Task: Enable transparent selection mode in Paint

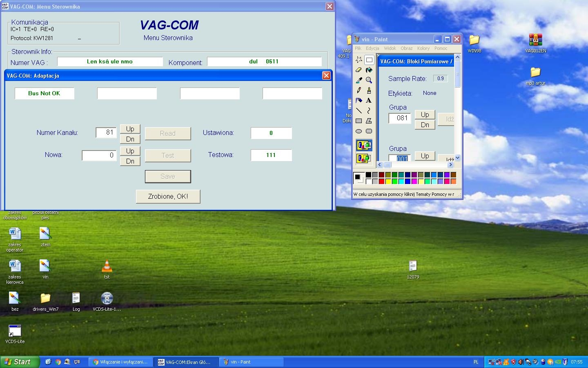Action: point(364,158)
